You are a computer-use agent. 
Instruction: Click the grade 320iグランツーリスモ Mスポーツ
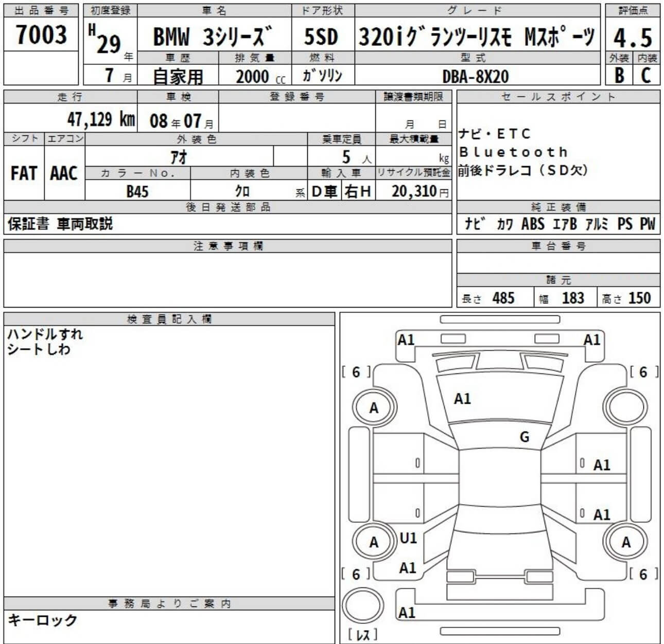pyautogui.click(x=477, y=37)
